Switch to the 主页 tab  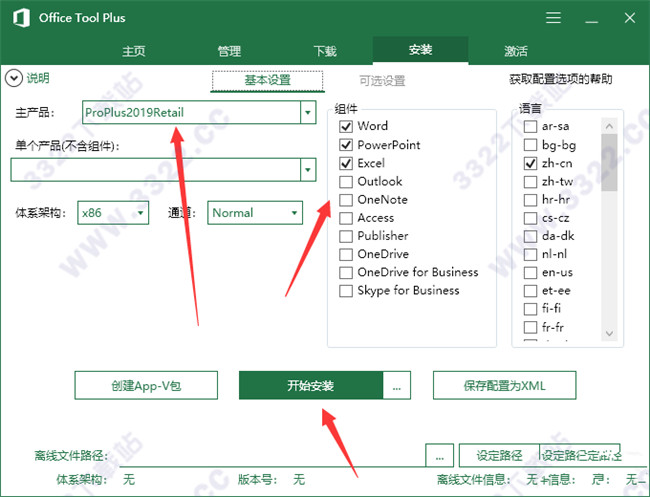134,51
